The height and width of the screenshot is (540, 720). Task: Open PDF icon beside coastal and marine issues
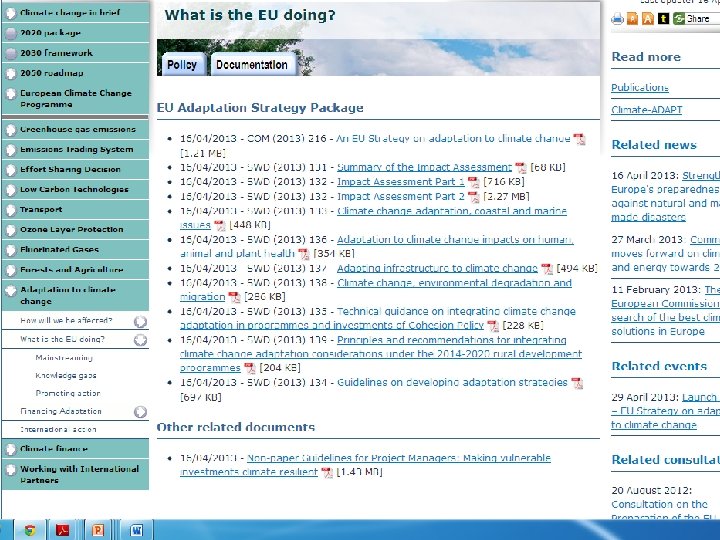[x=220, y=225]
